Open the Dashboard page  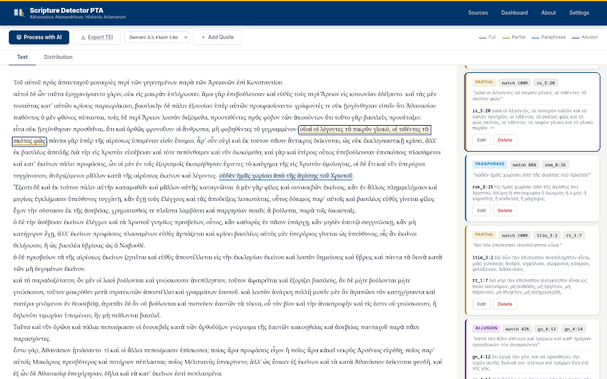point(514,13)
